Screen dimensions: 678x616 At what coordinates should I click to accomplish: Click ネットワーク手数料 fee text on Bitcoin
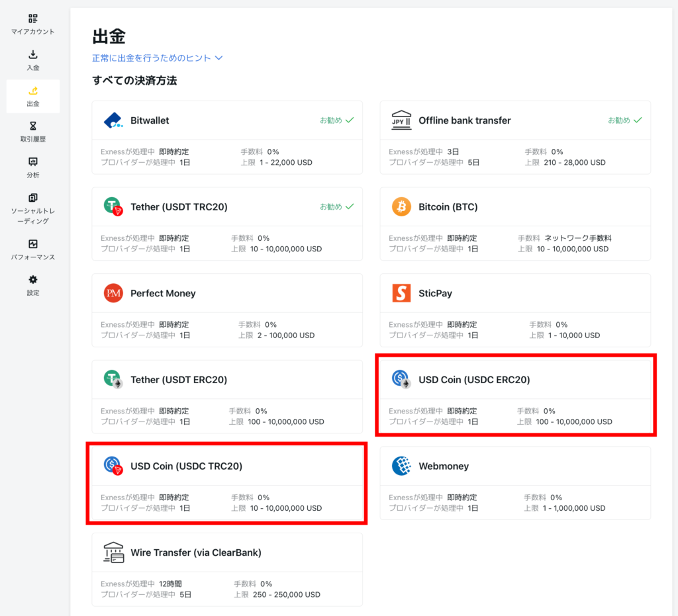pos(577,238)
